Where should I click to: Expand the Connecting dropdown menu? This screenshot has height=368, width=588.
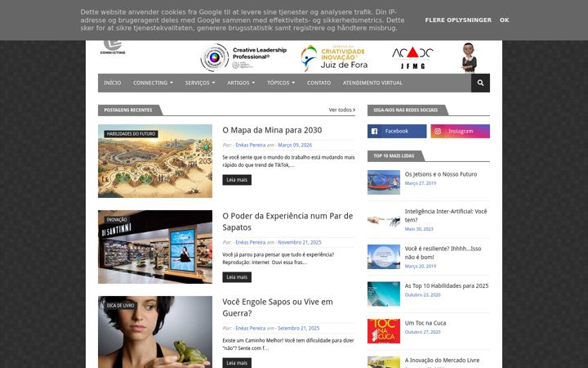pos(153,83)
